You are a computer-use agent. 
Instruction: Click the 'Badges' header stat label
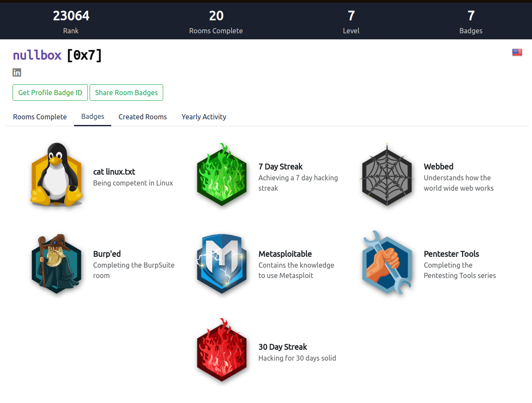point(471,31)
